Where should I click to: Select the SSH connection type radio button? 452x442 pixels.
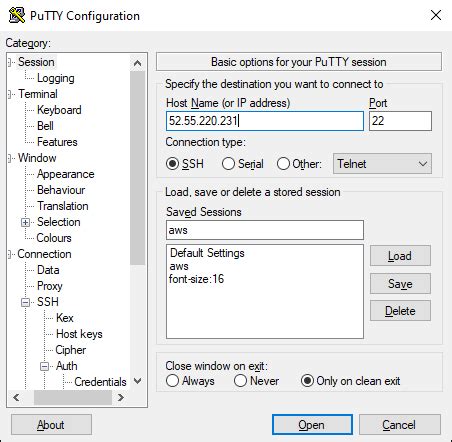[x=172, y=164]
